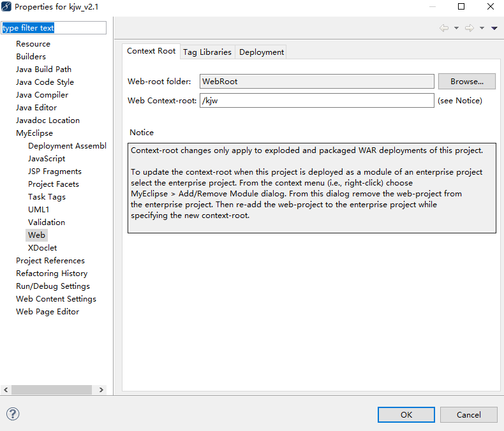Open the view menu dropdown triangle
The width and height of the screenshot is (504, 431).
494,28
